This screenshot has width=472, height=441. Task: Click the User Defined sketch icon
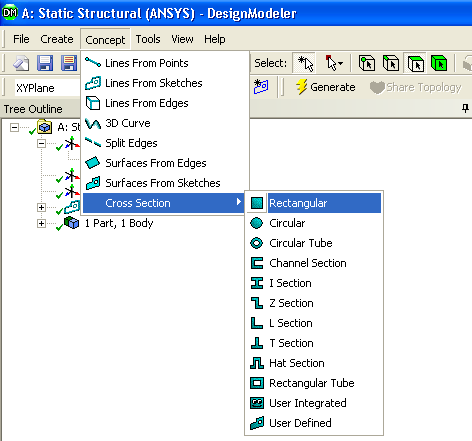257,423
